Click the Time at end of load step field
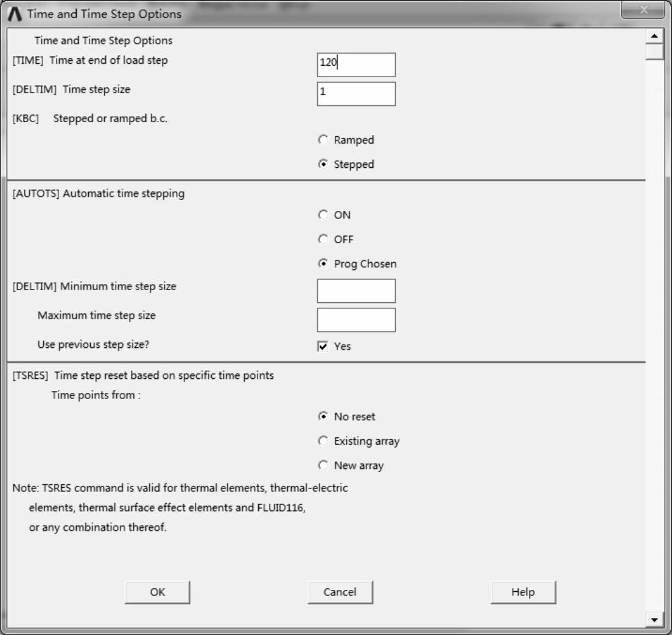Viewport: 672px width, 635px height. (356, 64)
